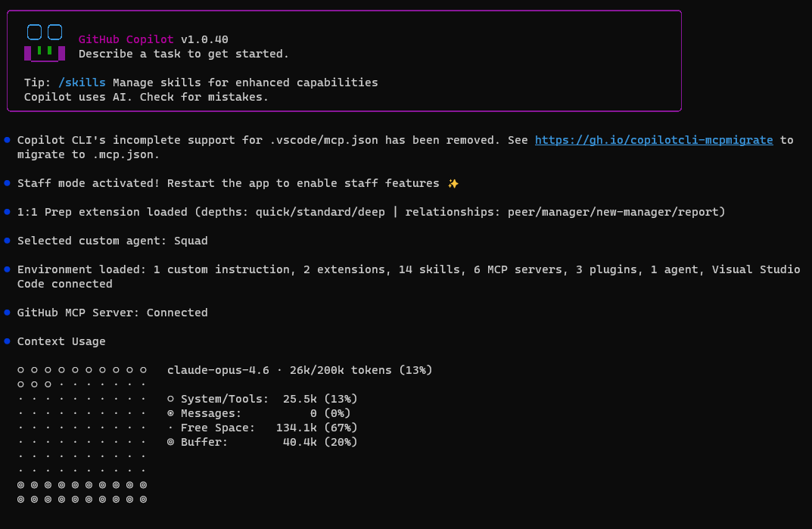Click the 'Buffer: 40.4k (20%)' row
This screenshot has width=812, height=529.
pos(262,442)
